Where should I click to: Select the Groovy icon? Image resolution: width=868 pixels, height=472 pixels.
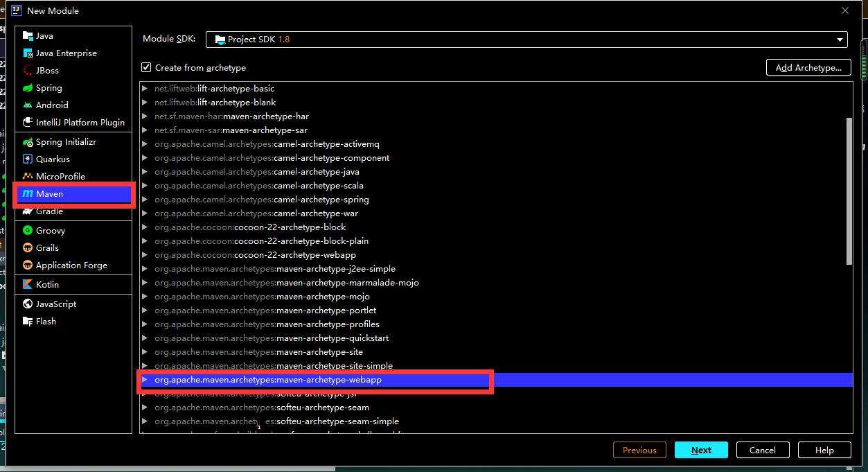(x=28, y=231)
